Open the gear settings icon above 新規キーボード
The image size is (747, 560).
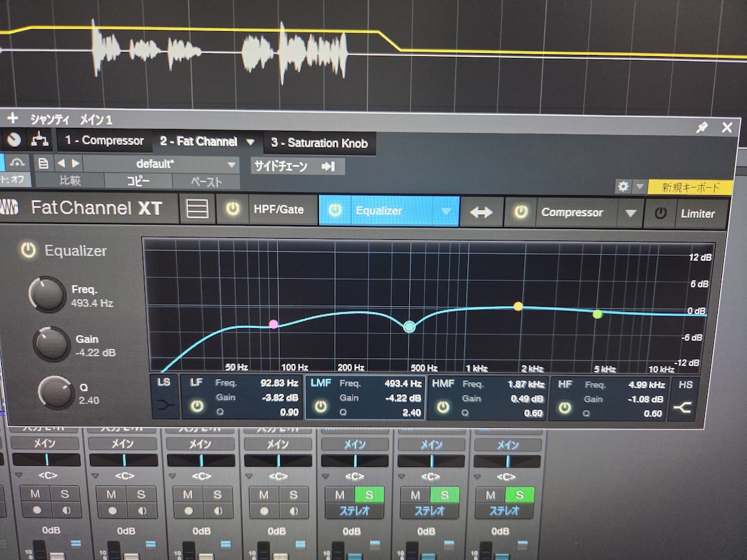click(x=623, y=187)
